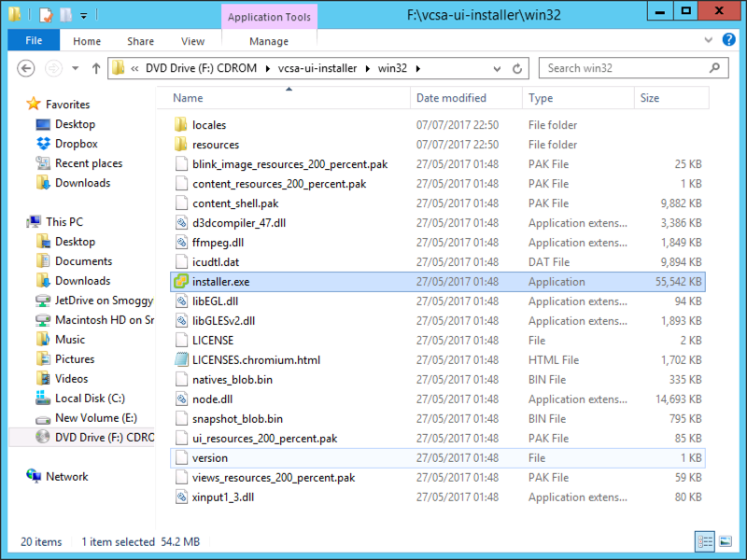
Task: Click the New folder quick access icon
Action: point(65,14)
